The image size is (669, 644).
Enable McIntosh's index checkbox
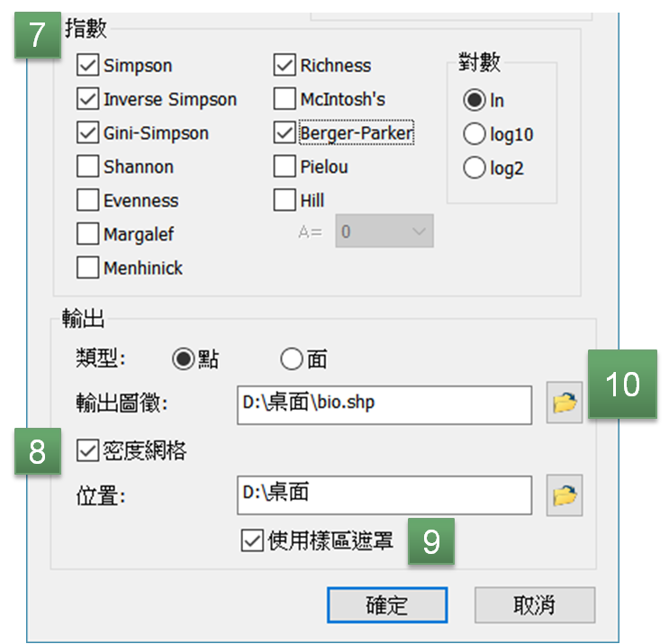pos(285,99)
